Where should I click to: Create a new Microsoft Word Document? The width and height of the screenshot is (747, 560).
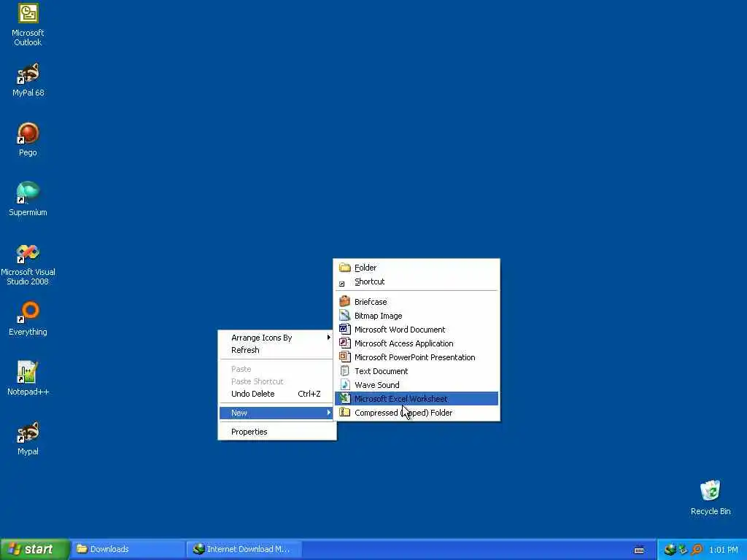pos(417,330)
